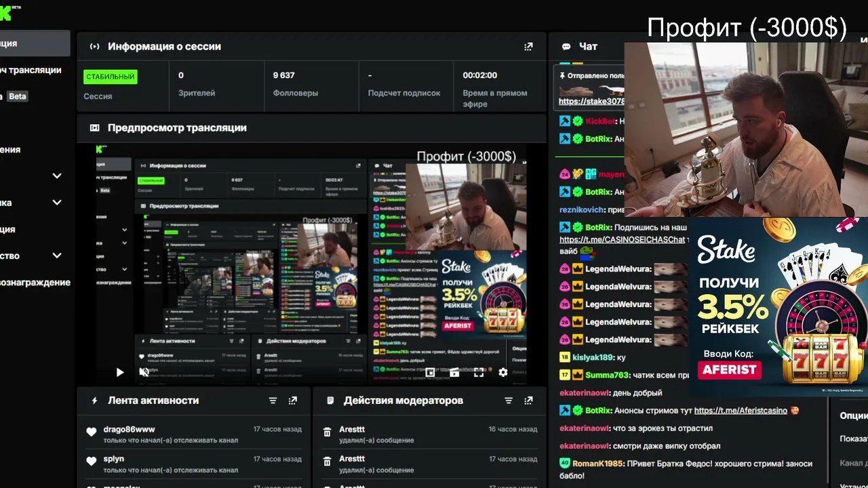Click the trash icon in the '16 часов назад' row
This screenshot has height=488, width=868.
pyautogui.click(x=327, y=432)
